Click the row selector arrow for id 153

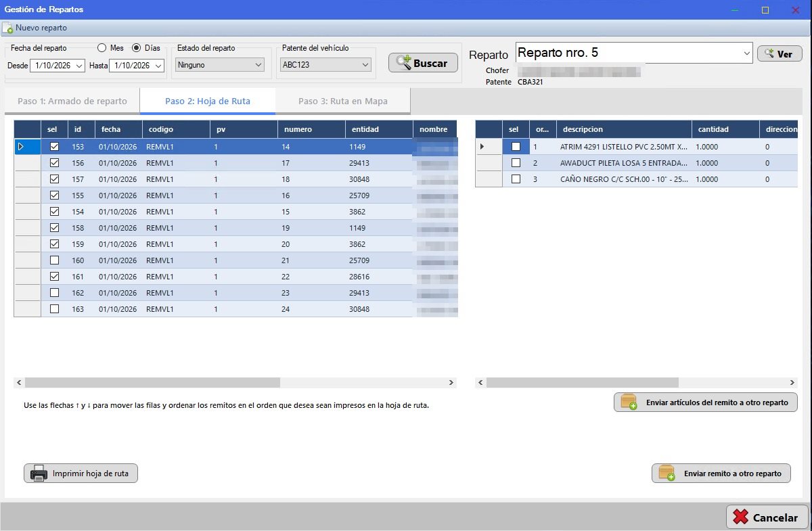pyautogui.click(x=20, y=147)
